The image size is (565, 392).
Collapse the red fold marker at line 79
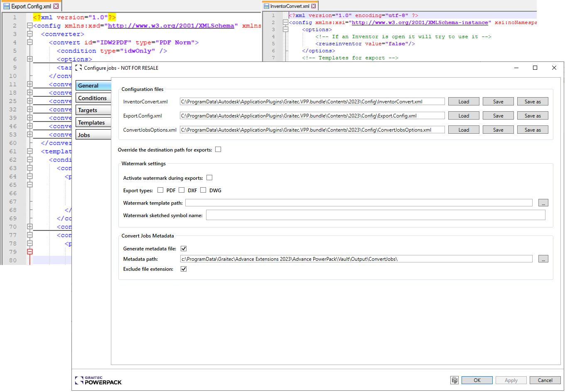tap(30, 252)
